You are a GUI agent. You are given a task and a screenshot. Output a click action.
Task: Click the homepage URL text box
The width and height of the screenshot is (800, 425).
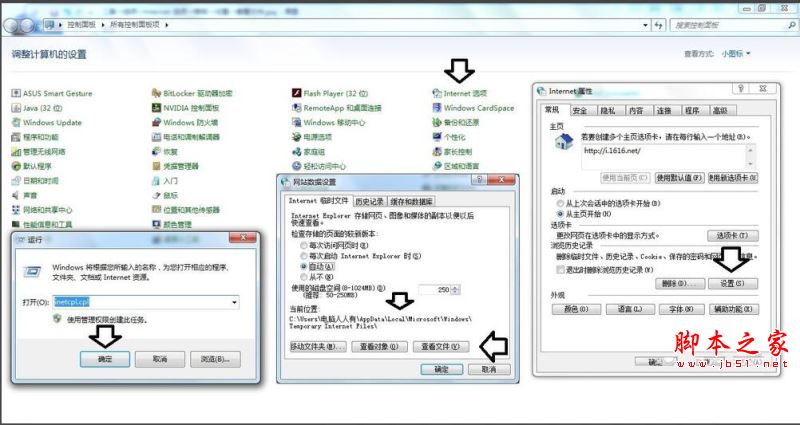click(x=663, y=156)
